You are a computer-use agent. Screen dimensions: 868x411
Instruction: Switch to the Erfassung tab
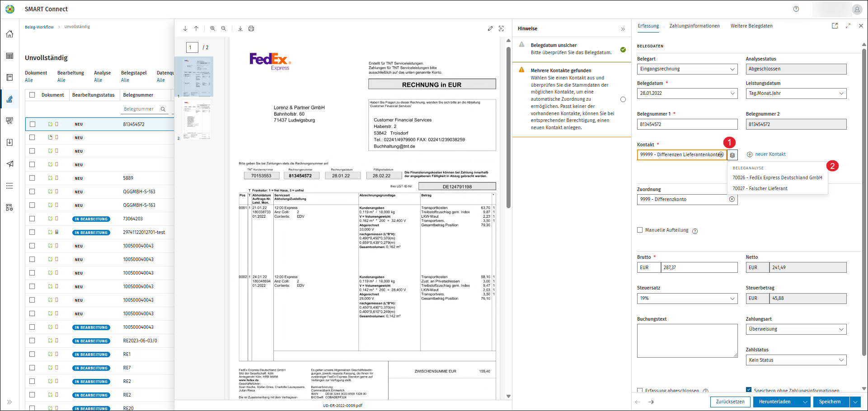(648, 26)
